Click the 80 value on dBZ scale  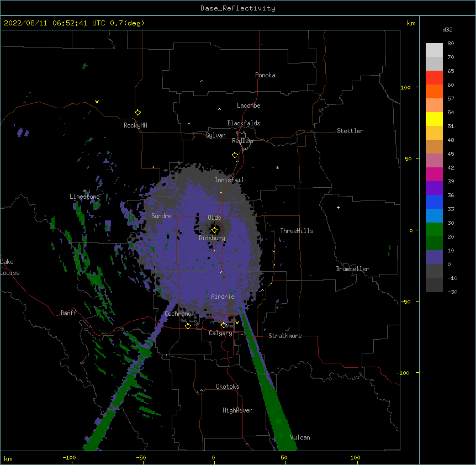[451, 44]
